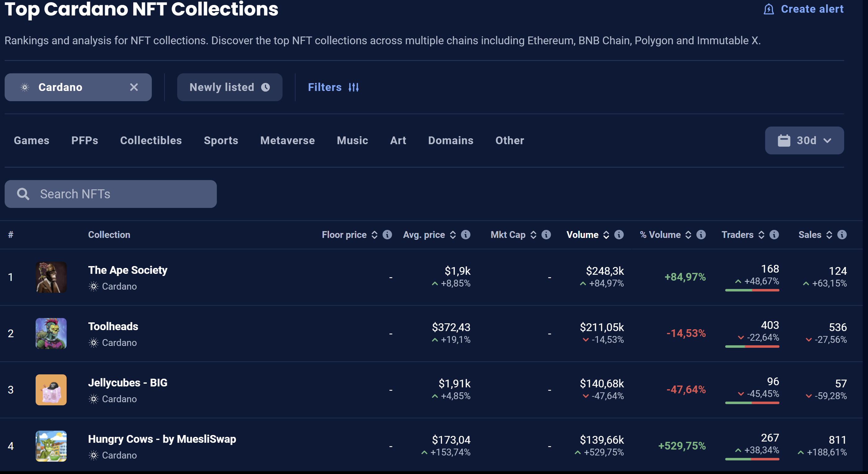Screen dimensions: 868x474
Task: Click the Floor price info icon
Action: coord(387,235)
